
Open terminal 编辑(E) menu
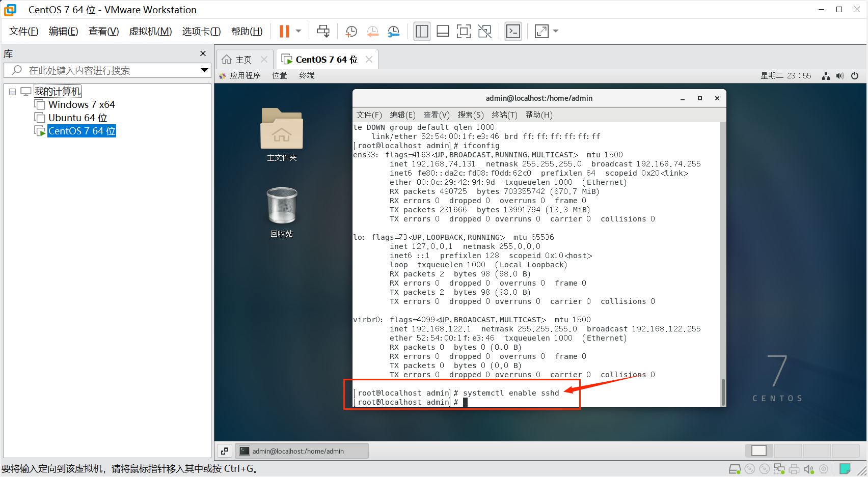pos(402,115)
